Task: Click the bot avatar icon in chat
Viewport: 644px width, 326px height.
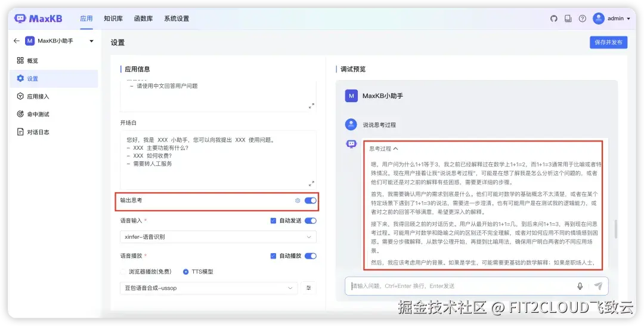Action: click(351, 144)
